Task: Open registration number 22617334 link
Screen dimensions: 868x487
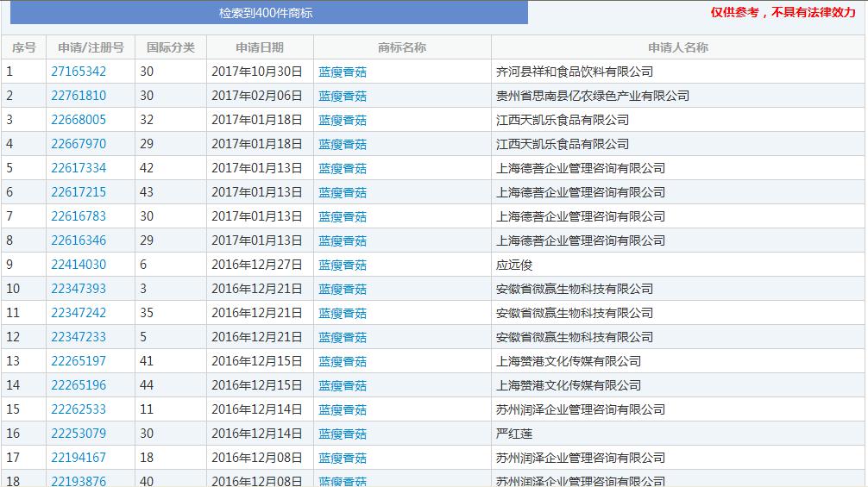Action: point(79,168)
